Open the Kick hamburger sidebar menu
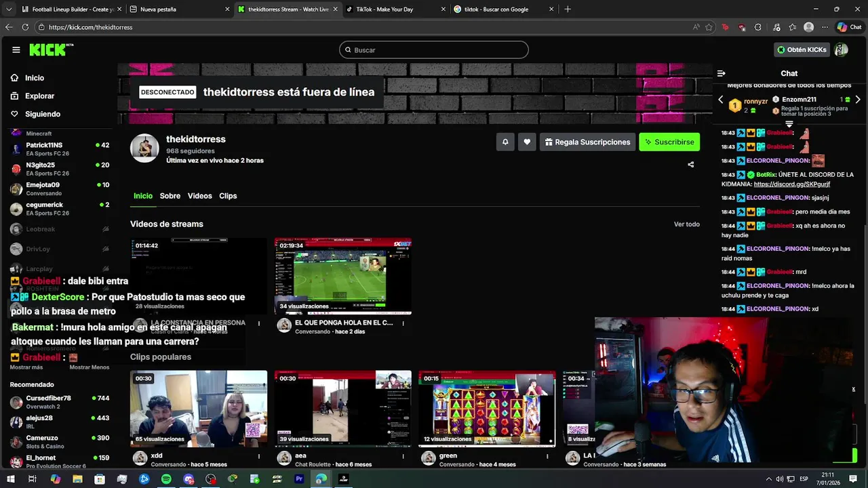The width and height of the screenshot is (868, 488). [x=16, y=49]
